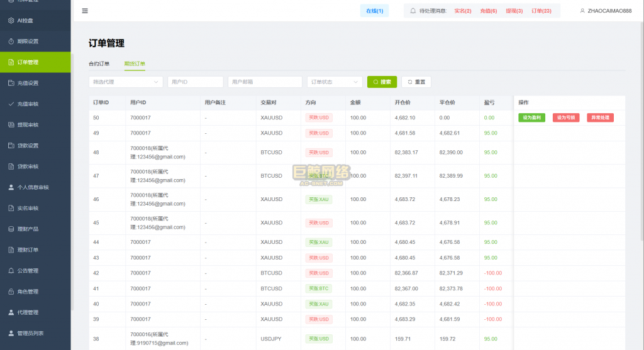The height and width of the screenshot is (350, 644).
Task: Click the 0.00 profit value in order 50
Action: [489, 118]
